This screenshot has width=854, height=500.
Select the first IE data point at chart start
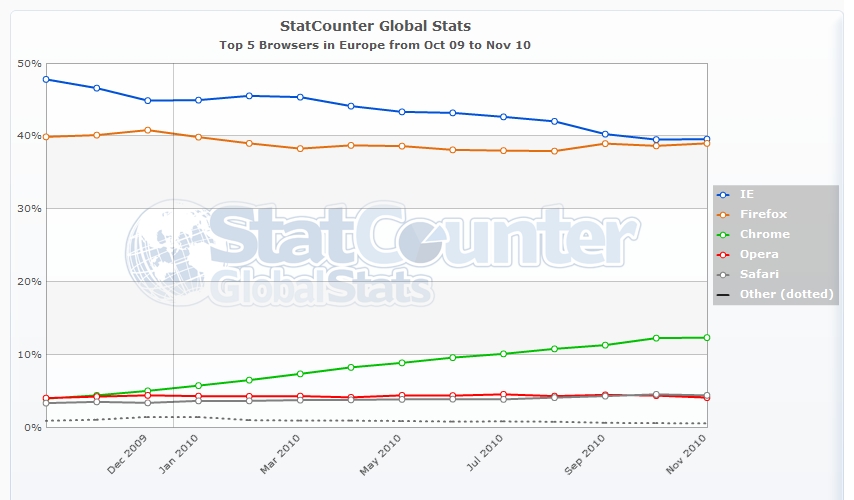[x=46, y=79]
